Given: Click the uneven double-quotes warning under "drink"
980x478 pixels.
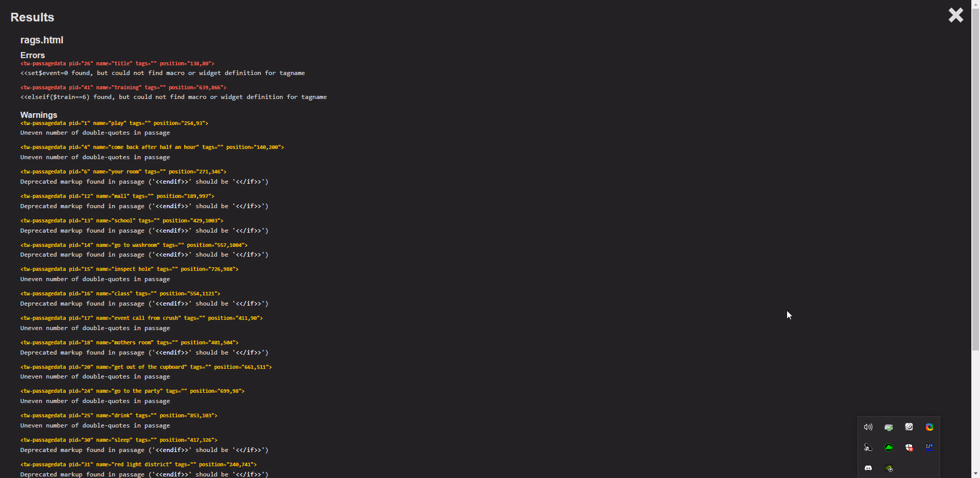Looking at the screenshot, I should tap(95, 425).
